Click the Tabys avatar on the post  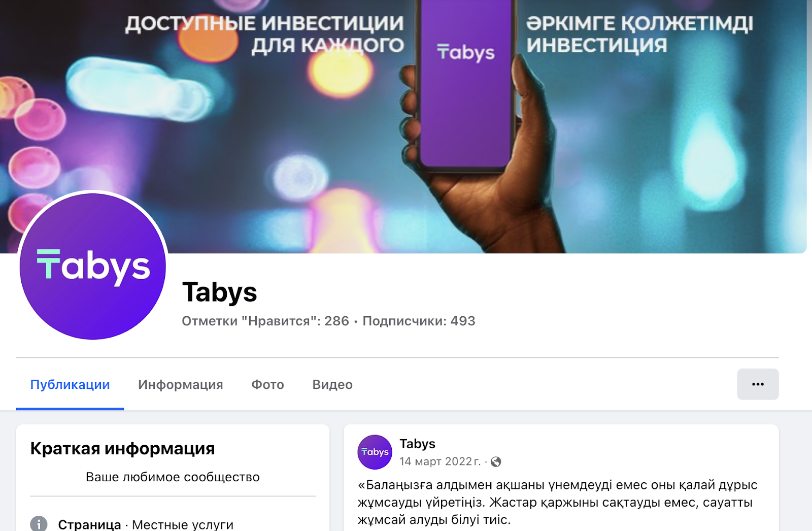[375, 452]
